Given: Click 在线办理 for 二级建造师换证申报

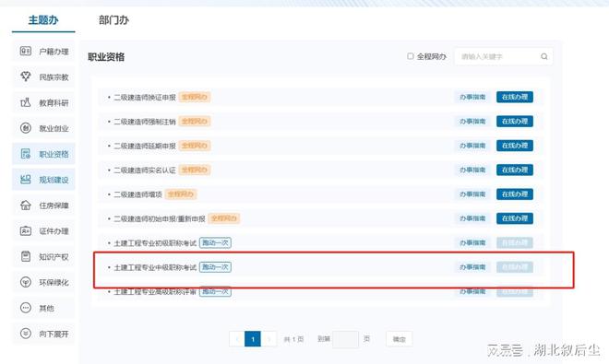Looking at the screenshot, I should tap(515, 97).
